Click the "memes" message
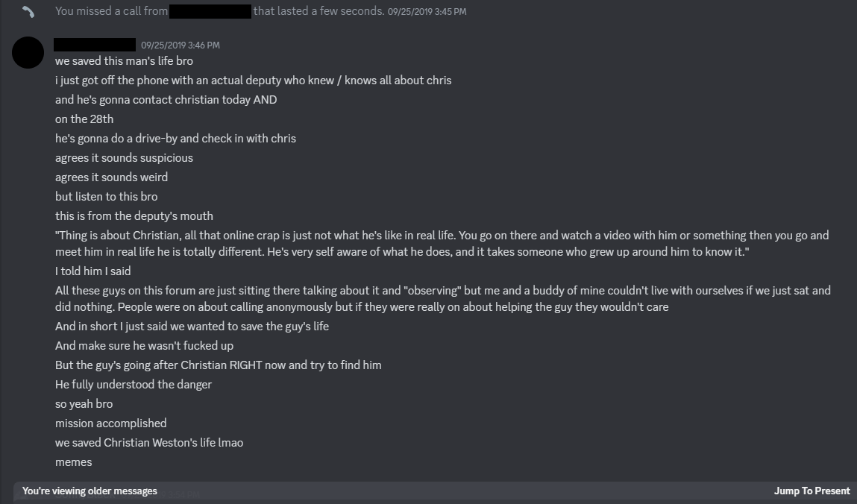The width and height of the screenshot is (857, 504). click(73, 462)
